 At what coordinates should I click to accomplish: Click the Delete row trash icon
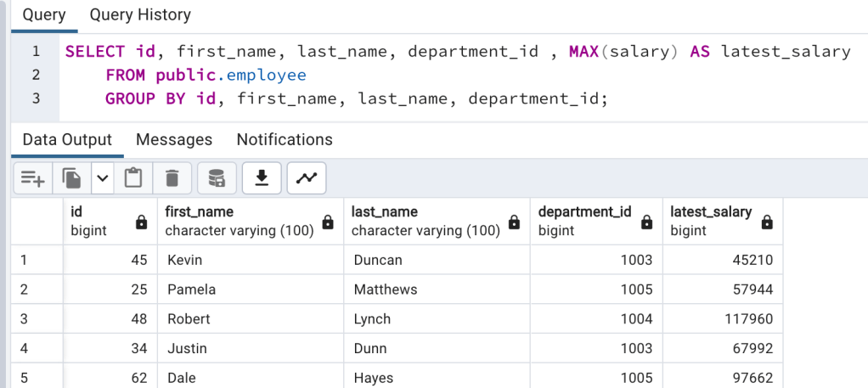(x=172, y=178)
